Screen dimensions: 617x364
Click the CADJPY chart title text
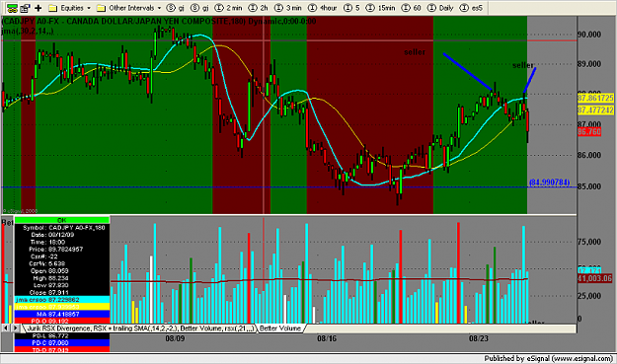[159, 21]
